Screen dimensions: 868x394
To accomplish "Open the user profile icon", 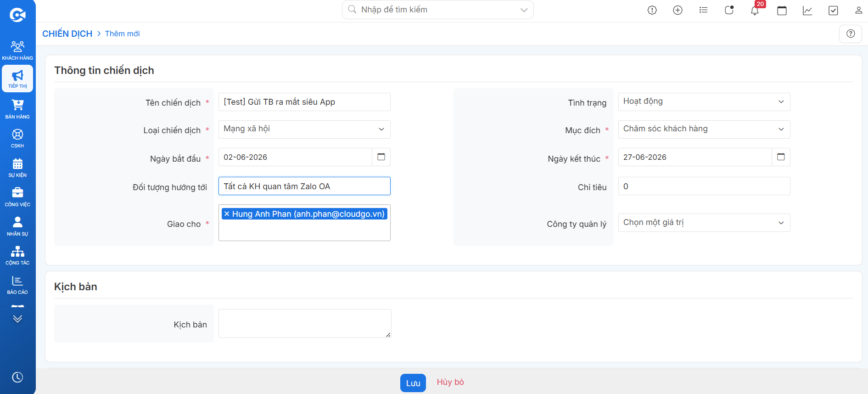I will (858, 10).
